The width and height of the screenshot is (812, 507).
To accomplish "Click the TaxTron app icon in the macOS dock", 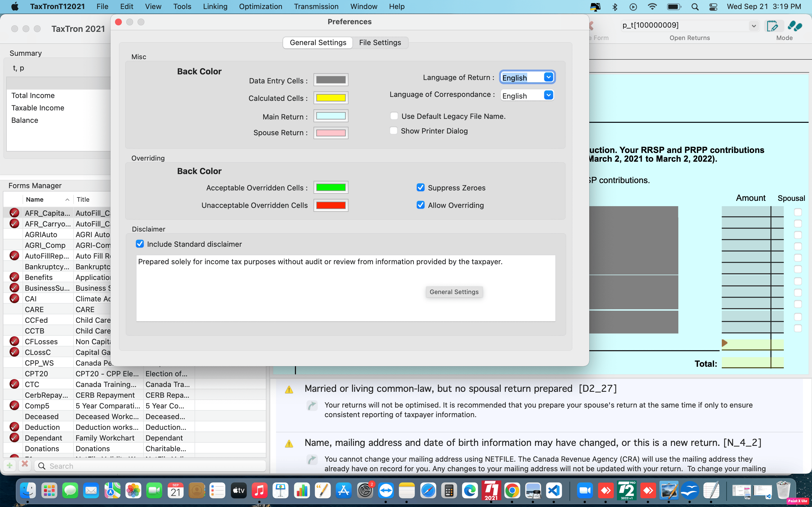I will [491, 491].
